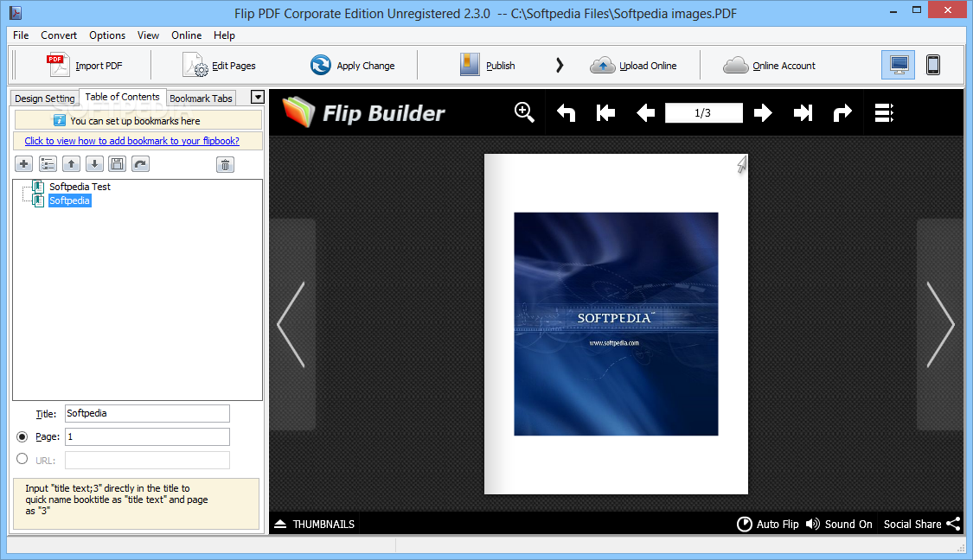Click the how to add bookmark link
The image size is (973, 560).
click(131, 141)
